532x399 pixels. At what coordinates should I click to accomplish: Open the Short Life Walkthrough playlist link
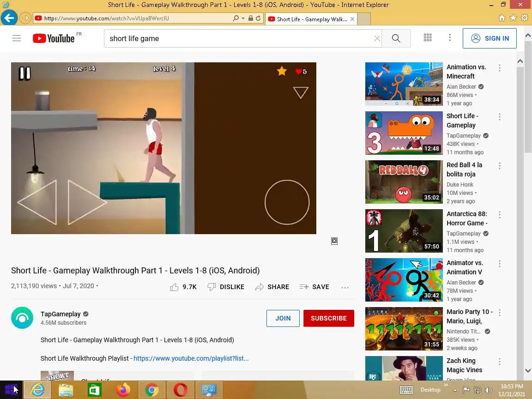point(191,358)
